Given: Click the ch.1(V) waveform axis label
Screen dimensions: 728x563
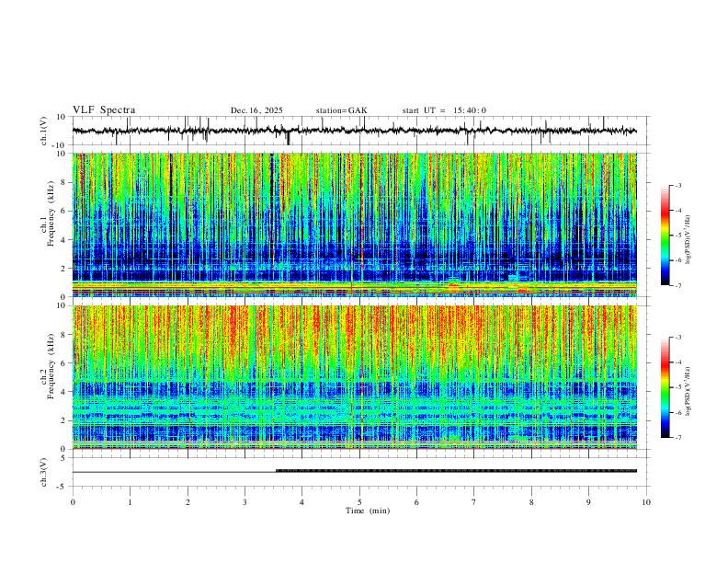Looking at the screenshot, I should click(x=43, y=131).
